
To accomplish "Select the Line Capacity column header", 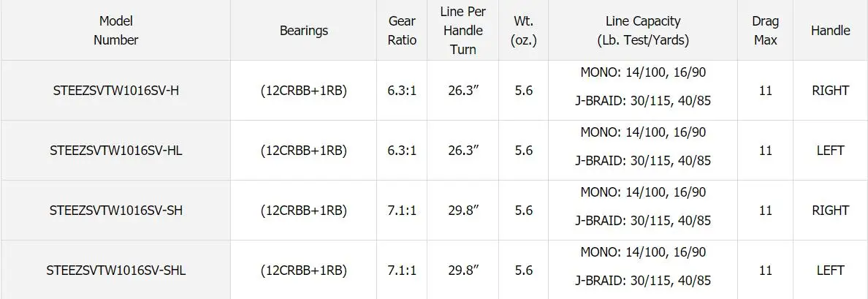I will (x=643, y=31).
